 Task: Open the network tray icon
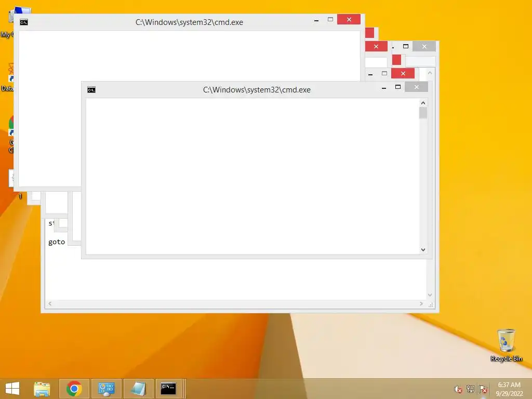(x=471, y=389)
